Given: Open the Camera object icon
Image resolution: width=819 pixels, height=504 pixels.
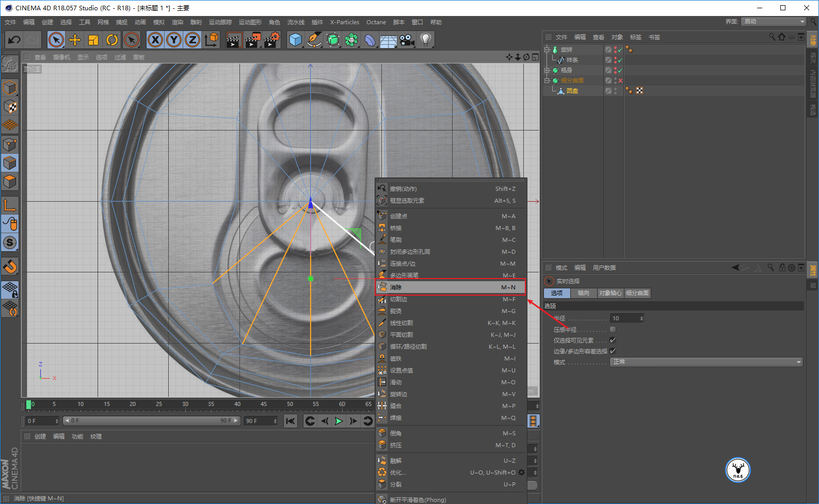Looking at the screenshot, I should [x=407, y=40].
